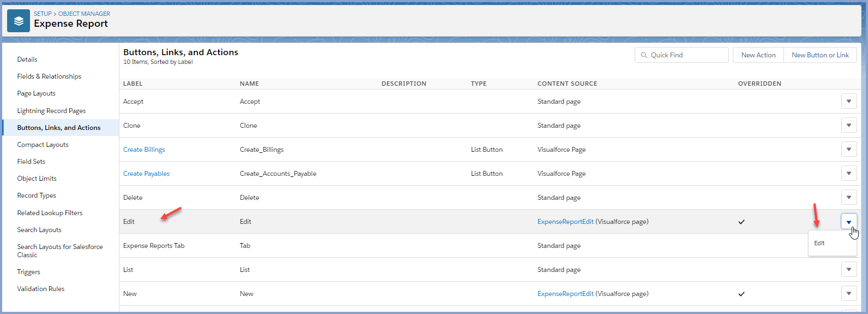868x314 pixels.
Task: Click into the Quick Find search field
Action: click(682, 55)
